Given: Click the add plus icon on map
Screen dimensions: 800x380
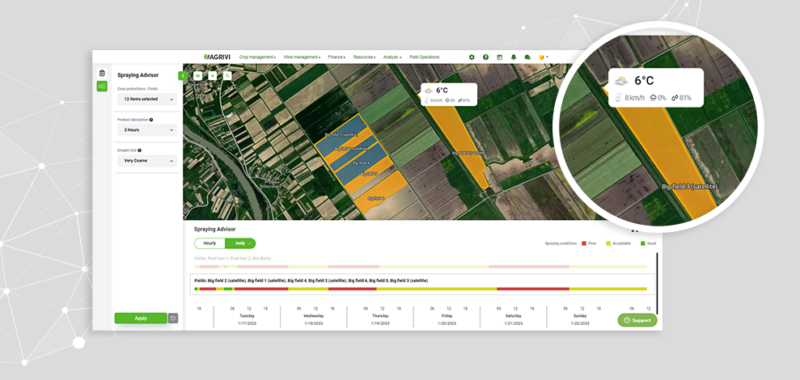Looking at the screenshot, I should tap(212, 75).
